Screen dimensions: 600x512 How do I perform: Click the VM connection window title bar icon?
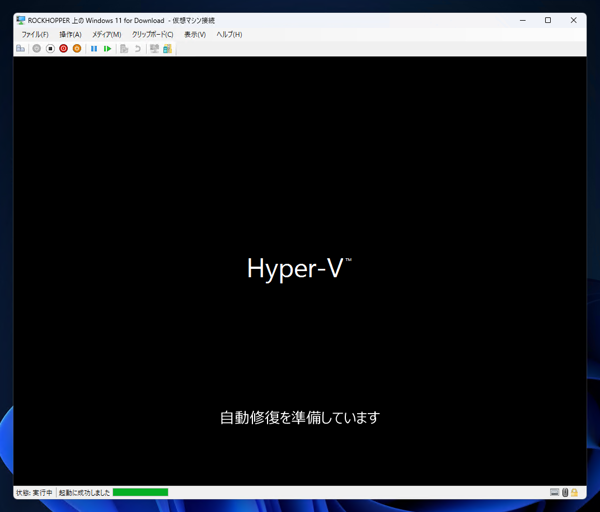[x=21, y=20]
